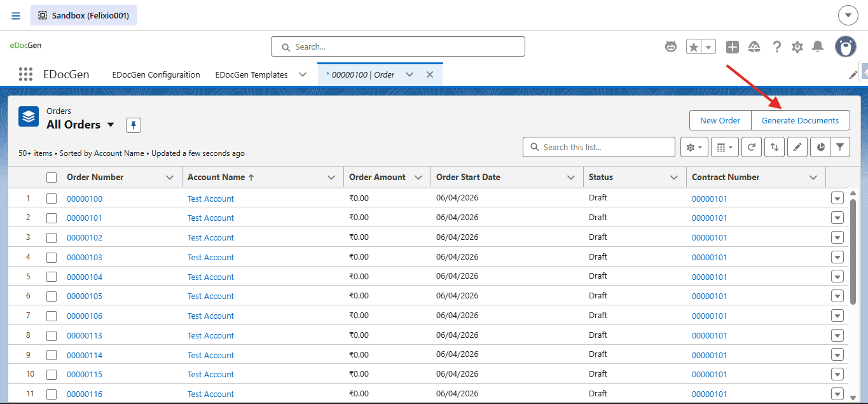868x404 pixels.
Task: Click the sort arrows list button
Action: pyautogui.click(x=774, y=147)
